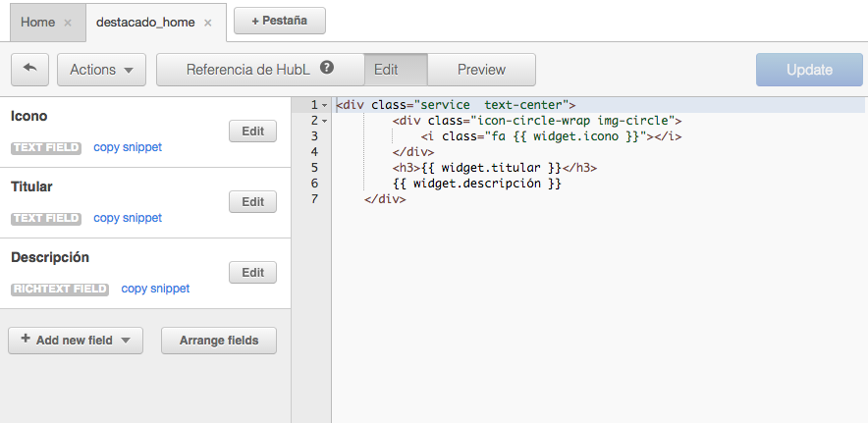Click the icon-circle-wrap img-circle div line
The width and height of the screenshot is (868, 423).
(537, 121)
